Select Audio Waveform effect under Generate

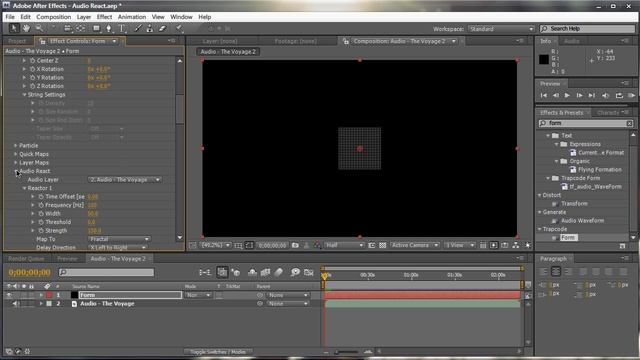point(582,220)
